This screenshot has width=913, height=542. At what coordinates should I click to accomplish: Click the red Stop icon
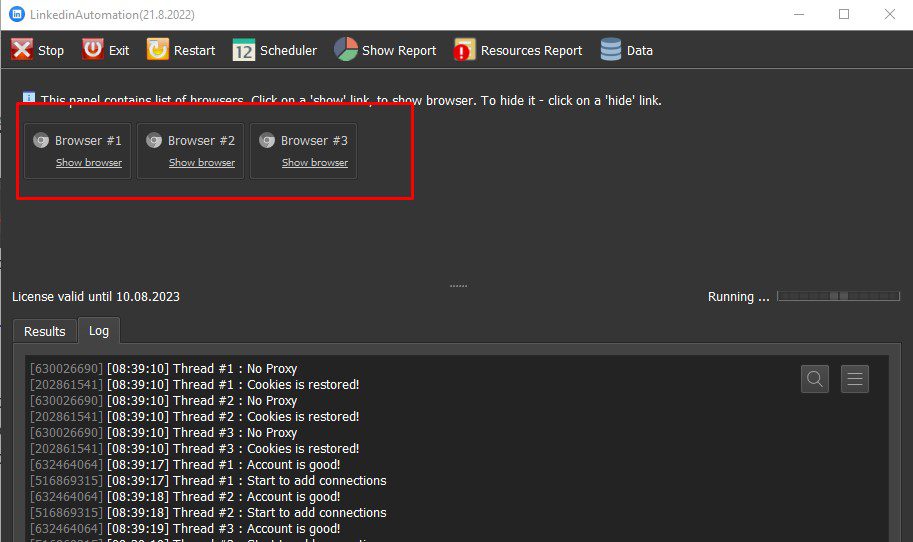[x=22, y=50]
